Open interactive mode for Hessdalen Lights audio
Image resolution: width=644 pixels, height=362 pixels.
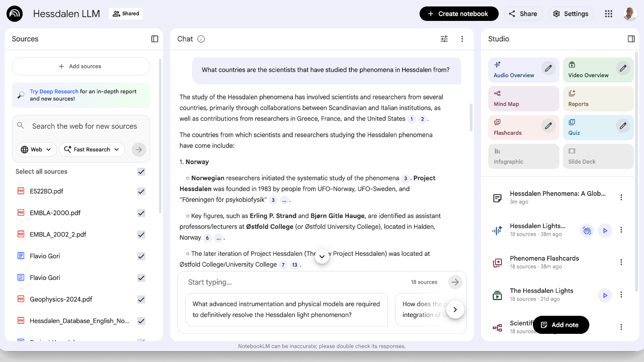pyautogui.click(x=587, y=230)
